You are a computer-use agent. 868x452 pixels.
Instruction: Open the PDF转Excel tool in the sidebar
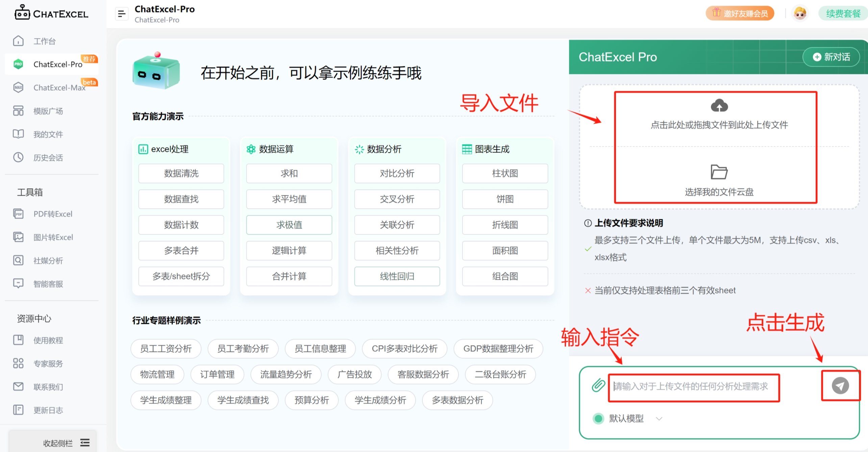[x=52, y=214]
